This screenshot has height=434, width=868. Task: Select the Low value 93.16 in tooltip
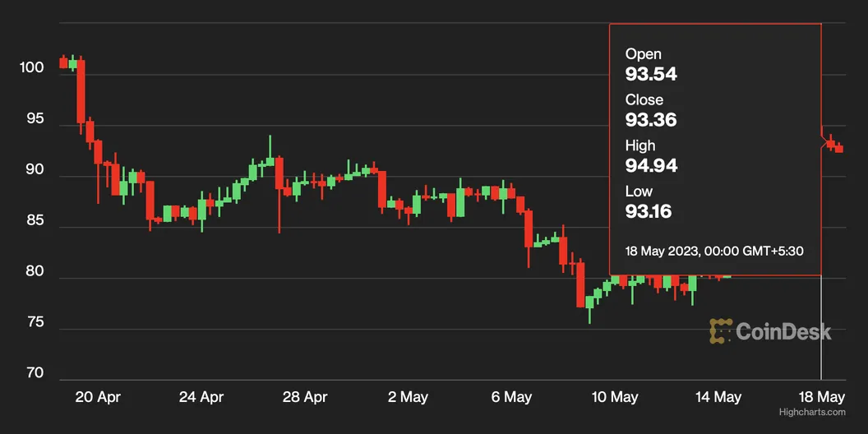(649, 212)
